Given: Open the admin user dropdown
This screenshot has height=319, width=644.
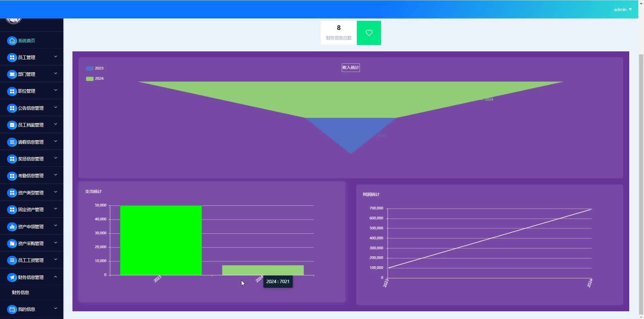Looking at the screenshot, I should pyautogui.click(x=623, y=9).
